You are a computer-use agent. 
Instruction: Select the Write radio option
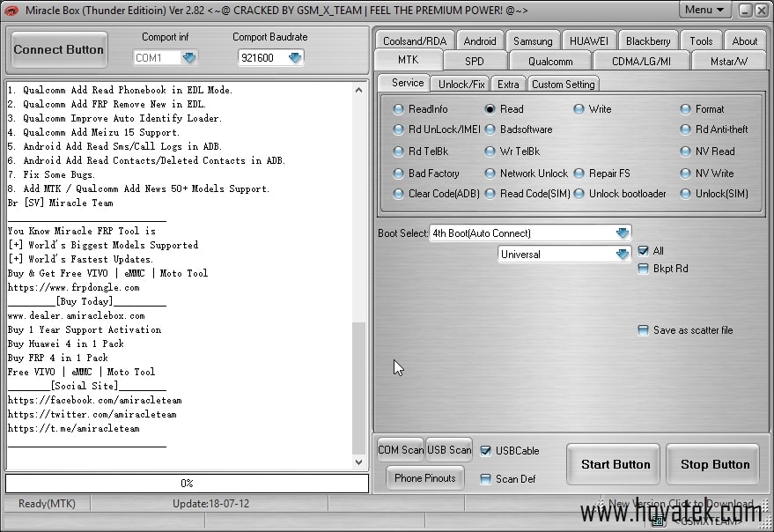(x=593, y=109)
